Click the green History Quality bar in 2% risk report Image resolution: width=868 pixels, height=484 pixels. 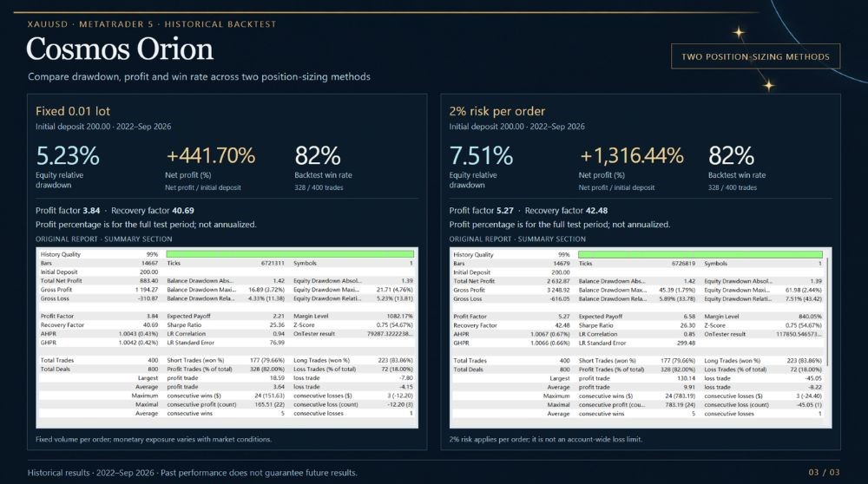(700, 254)
